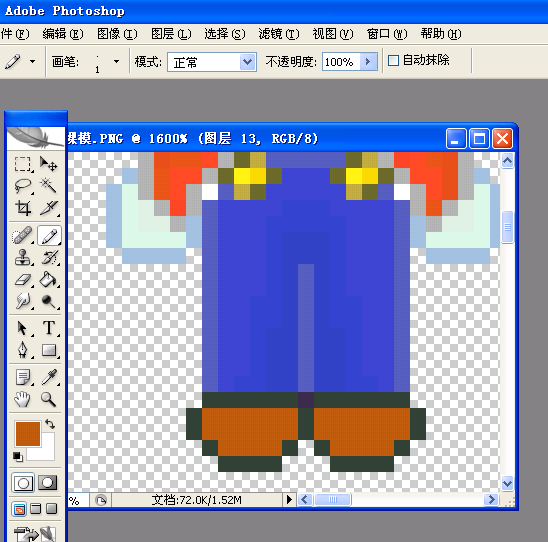Open the tool preset picker arrow
The height and width of the screenshot is (542, 548).
[x=33, y=62]
